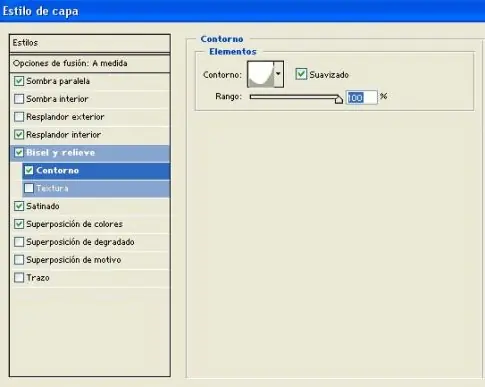Click the Rango percentage input field
Viewport: 485px width, 387px height.
tap(361, 97)
